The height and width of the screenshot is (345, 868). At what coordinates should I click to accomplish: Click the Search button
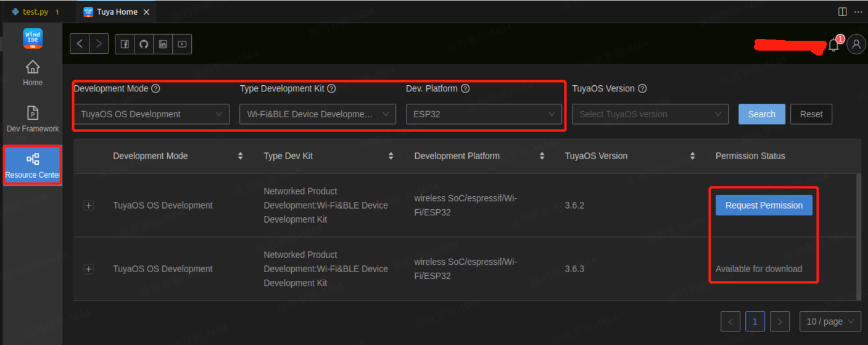coord(762,114)
